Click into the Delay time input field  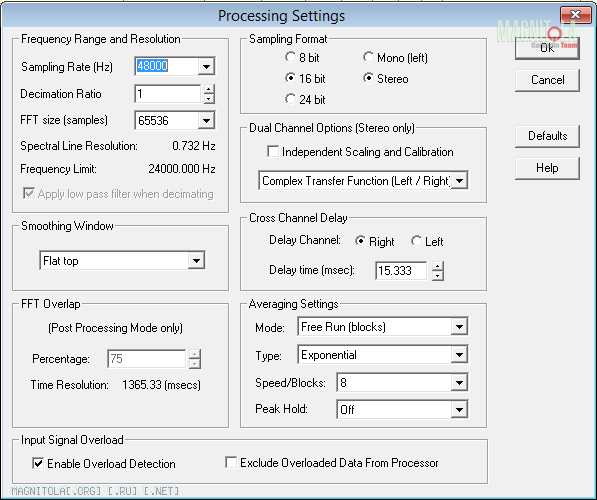401,271
